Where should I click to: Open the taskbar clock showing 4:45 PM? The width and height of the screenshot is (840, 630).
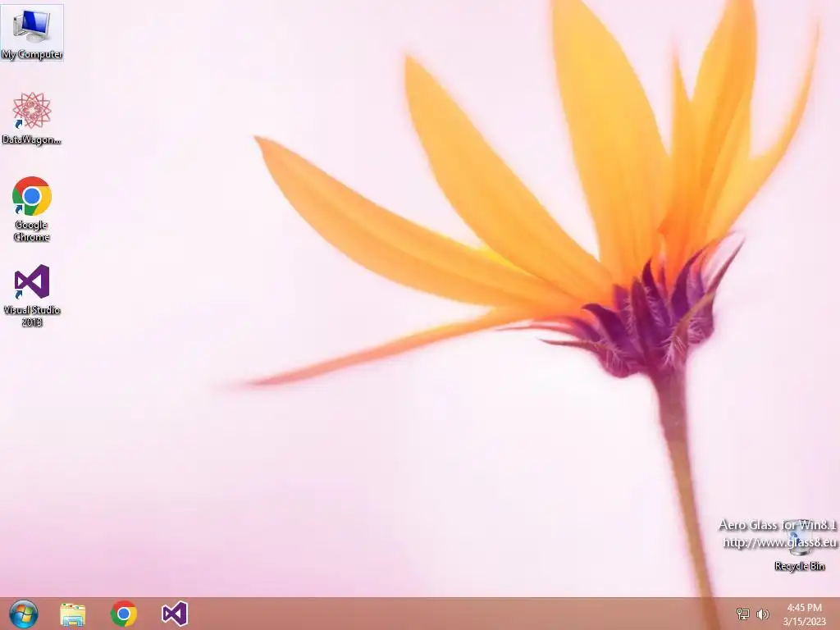[804, 614]
